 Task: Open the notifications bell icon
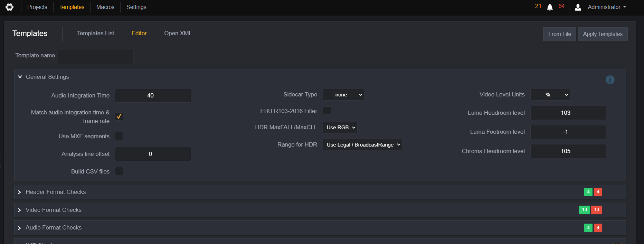tap(550, 7)
